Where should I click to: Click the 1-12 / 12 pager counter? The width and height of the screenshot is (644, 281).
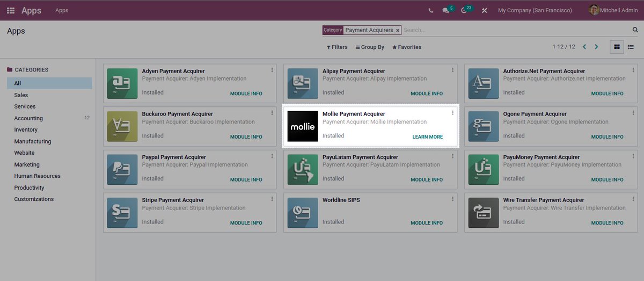pyautogui.click(x=564, y=47)
